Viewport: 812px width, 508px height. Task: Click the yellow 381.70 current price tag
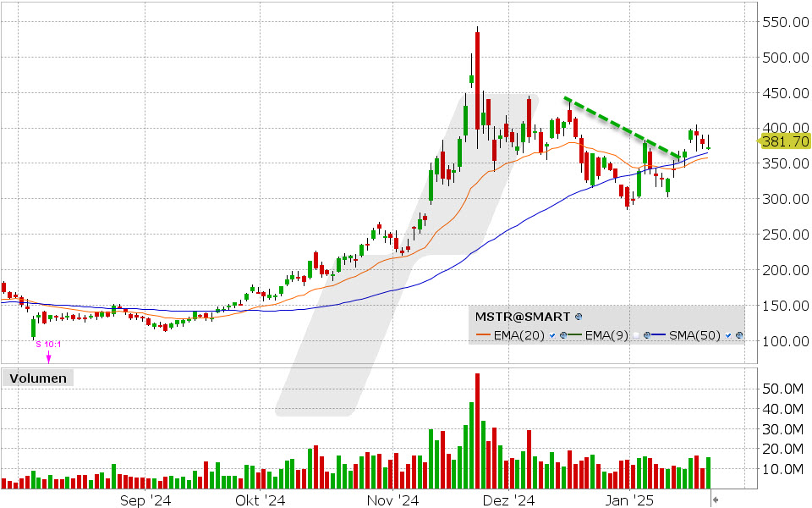click(784, 141)
